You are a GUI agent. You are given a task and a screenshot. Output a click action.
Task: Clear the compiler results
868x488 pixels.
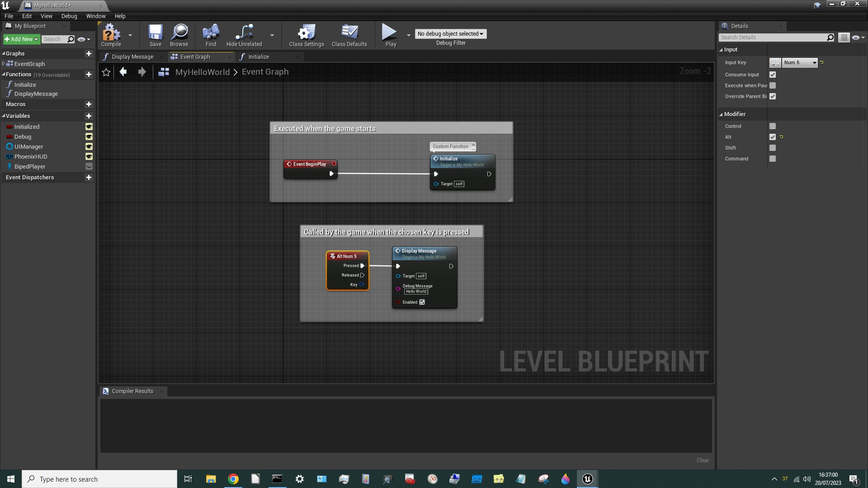pos(703,460)
